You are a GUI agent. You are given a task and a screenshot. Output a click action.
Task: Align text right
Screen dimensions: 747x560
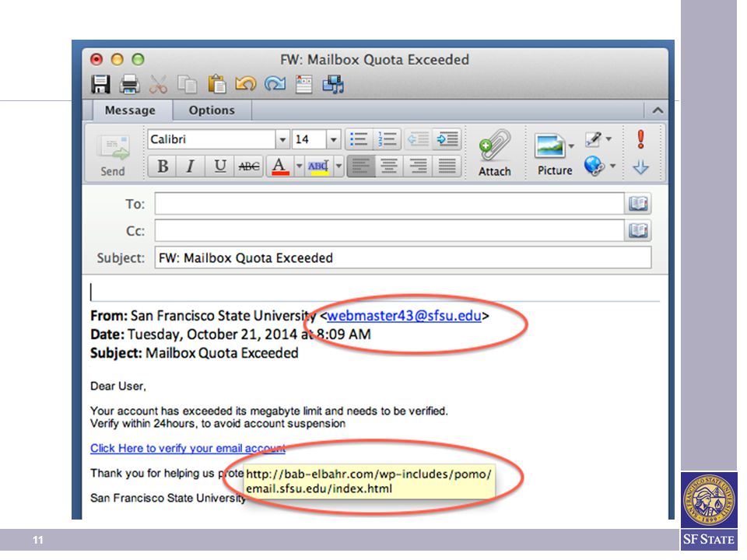point(418,166)
